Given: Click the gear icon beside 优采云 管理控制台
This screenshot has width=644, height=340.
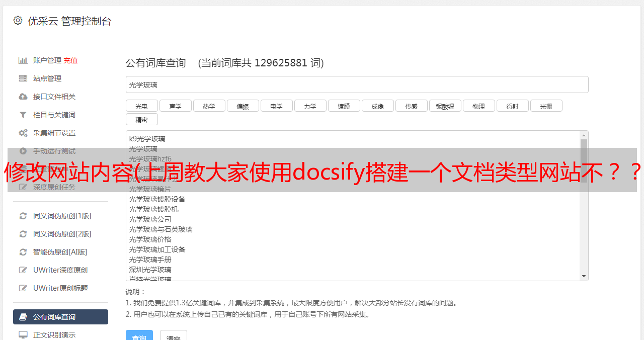Looking at the screenshot, I should pyautogui.click(x=18, y=21).
